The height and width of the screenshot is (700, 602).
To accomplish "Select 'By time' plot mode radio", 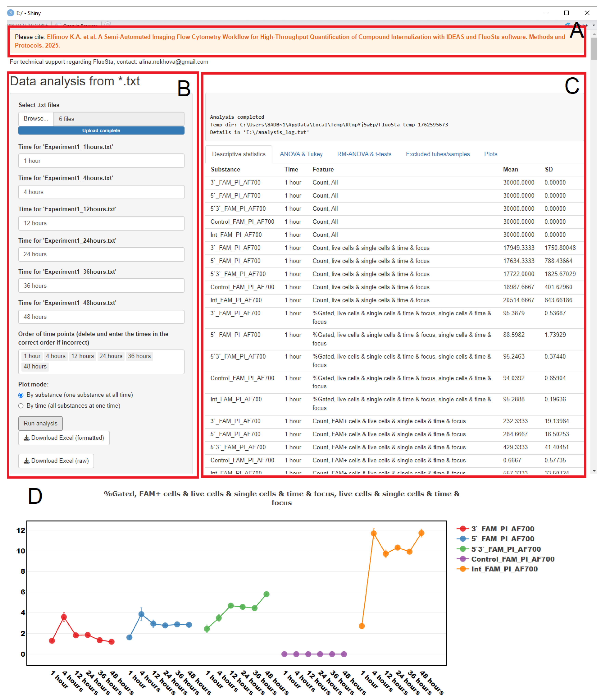I will coord(21,406).
